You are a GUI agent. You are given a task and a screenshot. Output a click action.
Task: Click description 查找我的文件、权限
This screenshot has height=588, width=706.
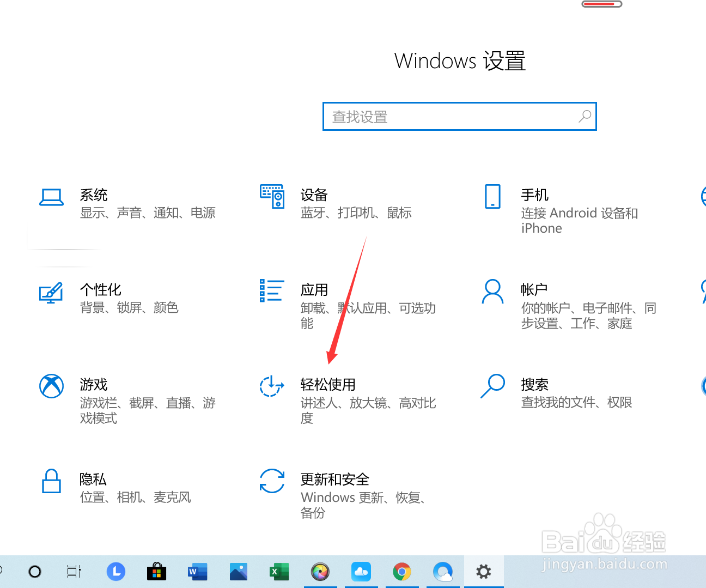576,402
